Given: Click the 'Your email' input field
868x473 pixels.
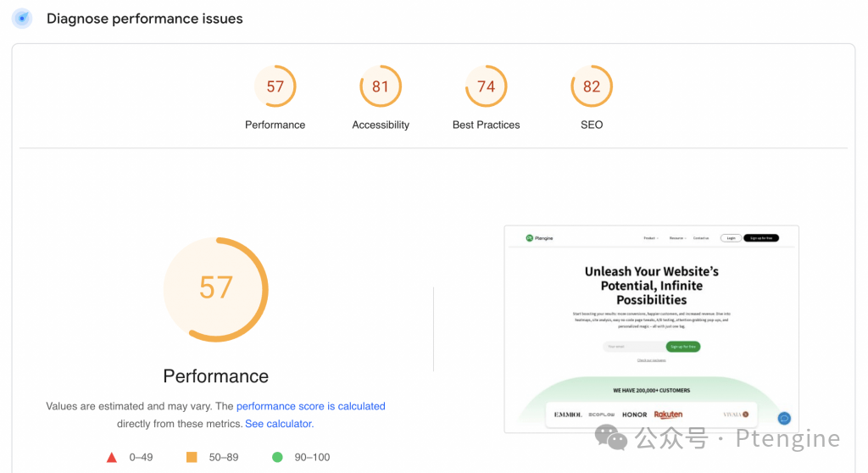Looking at the screenshot, I should [632, 347].
